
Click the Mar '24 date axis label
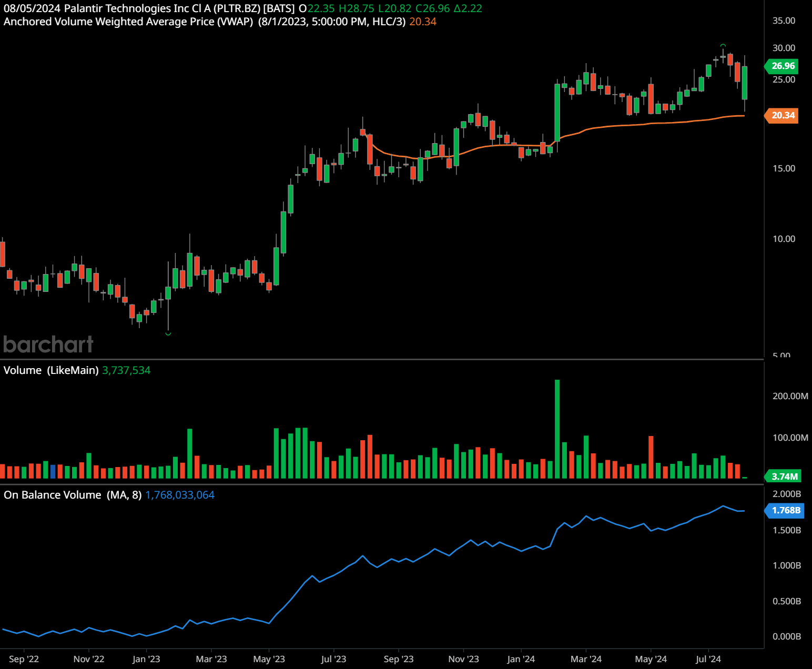point(586,659)
